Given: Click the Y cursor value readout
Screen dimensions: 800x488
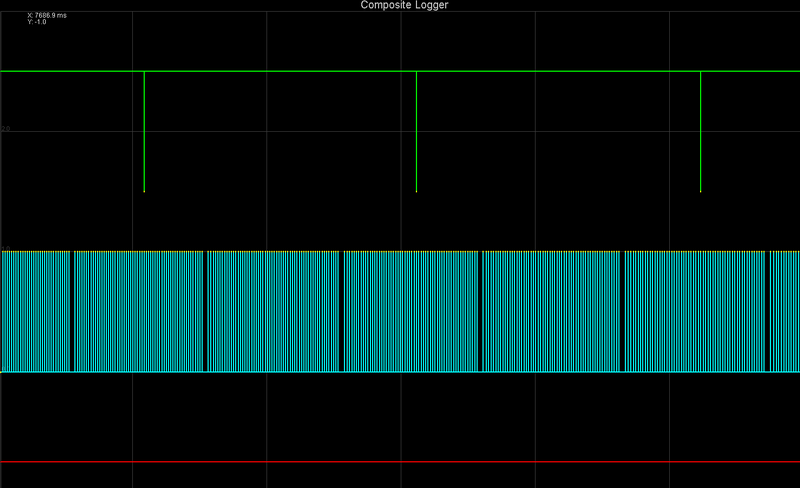Looking at the screenshot, I should pos(36,22).
